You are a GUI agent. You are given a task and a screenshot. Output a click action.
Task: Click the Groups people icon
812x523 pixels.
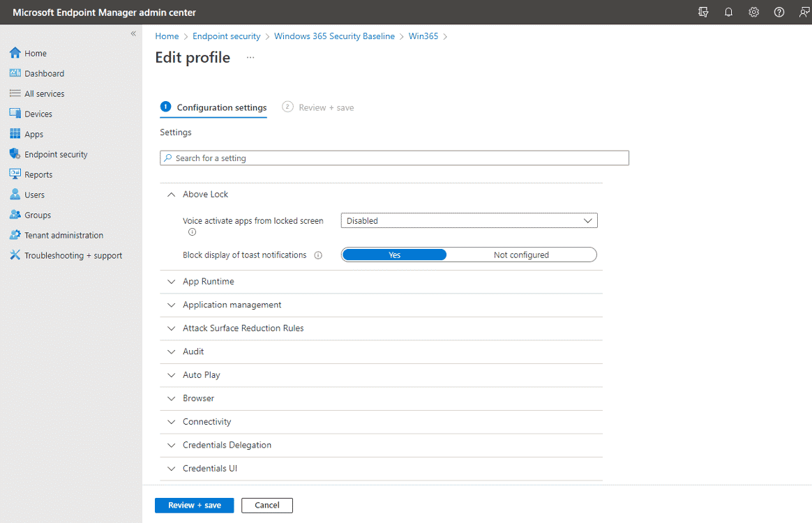pyautogui.click(x=15, y=214)
